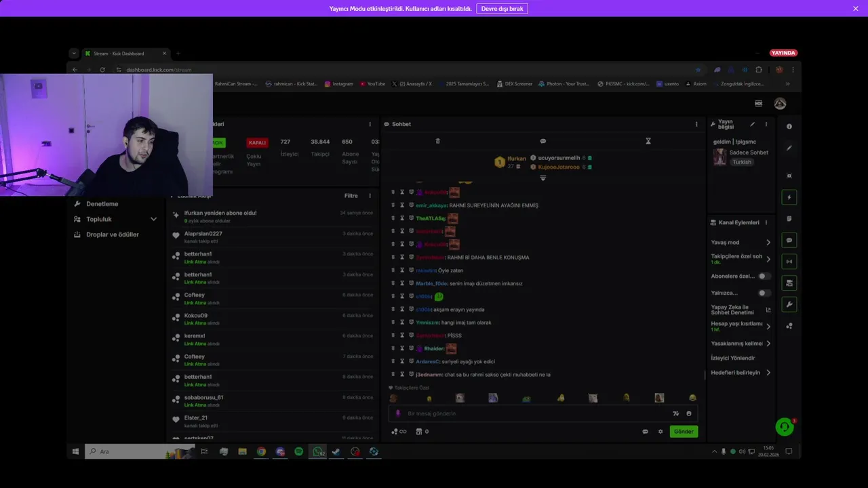Click the broadcast signal icon in right sidebar
This screenshot has width=868, height=488.
(789, 262)
